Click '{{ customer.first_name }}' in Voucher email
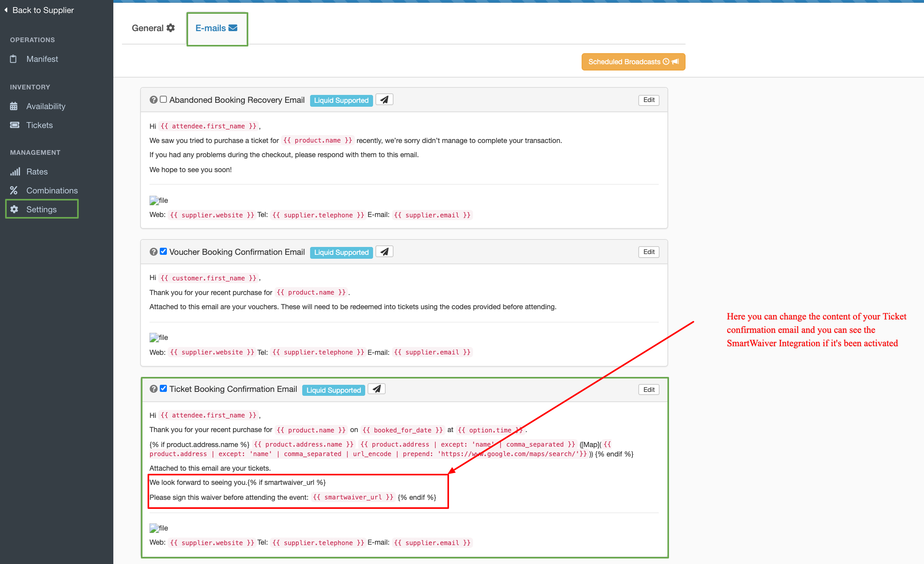The image size is (924, 564). tap(209, 278)
